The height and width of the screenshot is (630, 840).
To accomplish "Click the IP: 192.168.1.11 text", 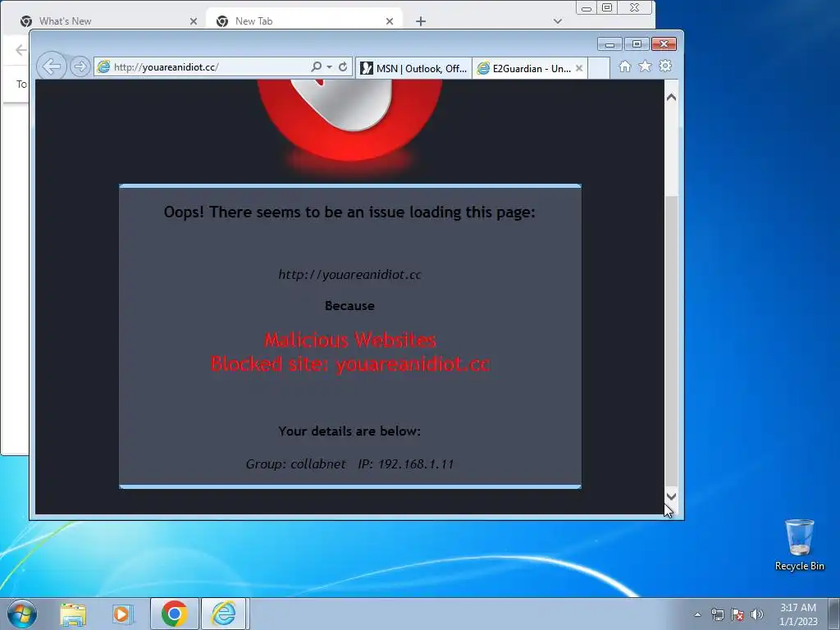I will tap(405, 464).
